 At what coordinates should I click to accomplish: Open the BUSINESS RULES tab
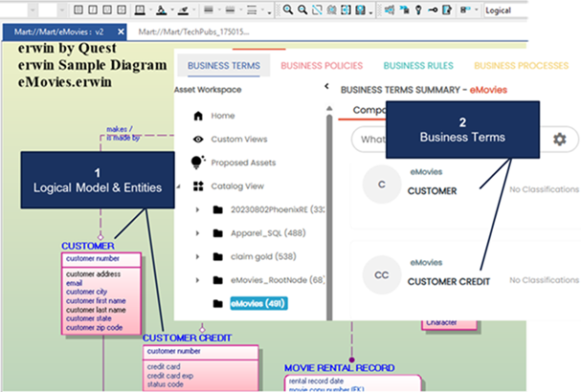coord(418,66)
